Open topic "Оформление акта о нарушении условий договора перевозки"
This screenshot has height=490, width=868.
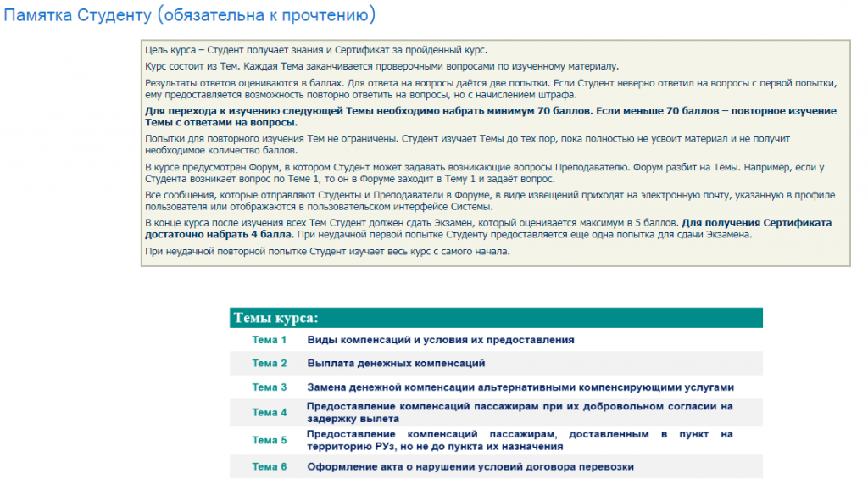pyautogui.click(x=470, y=467)
